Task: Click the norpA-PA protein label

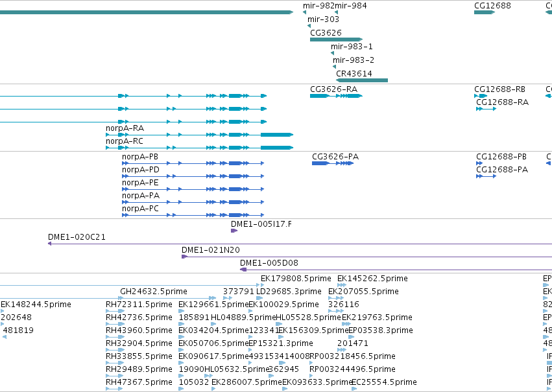Action: [141, 196]
